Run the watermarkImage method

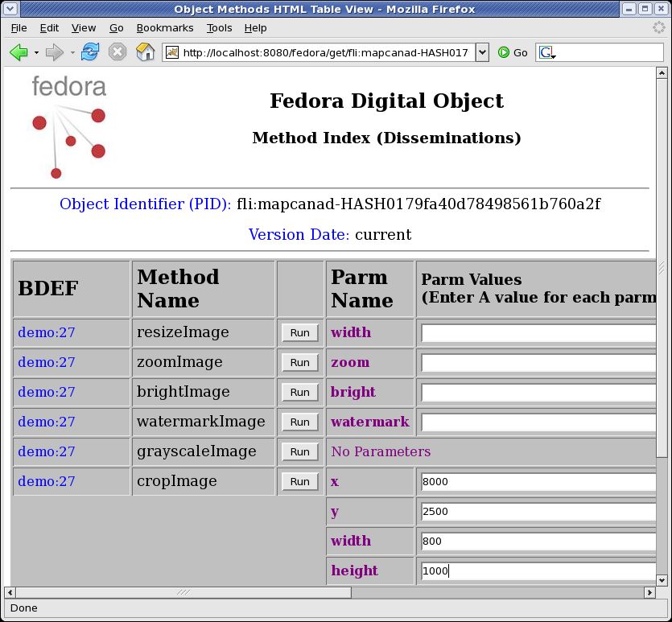[x=300, y=422]
